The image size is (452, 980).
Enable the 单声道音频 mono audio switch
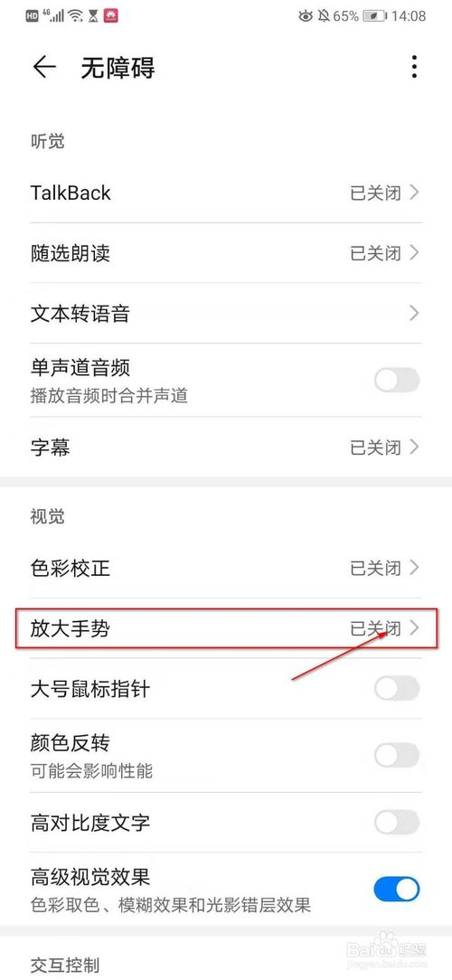coord(396,380)
